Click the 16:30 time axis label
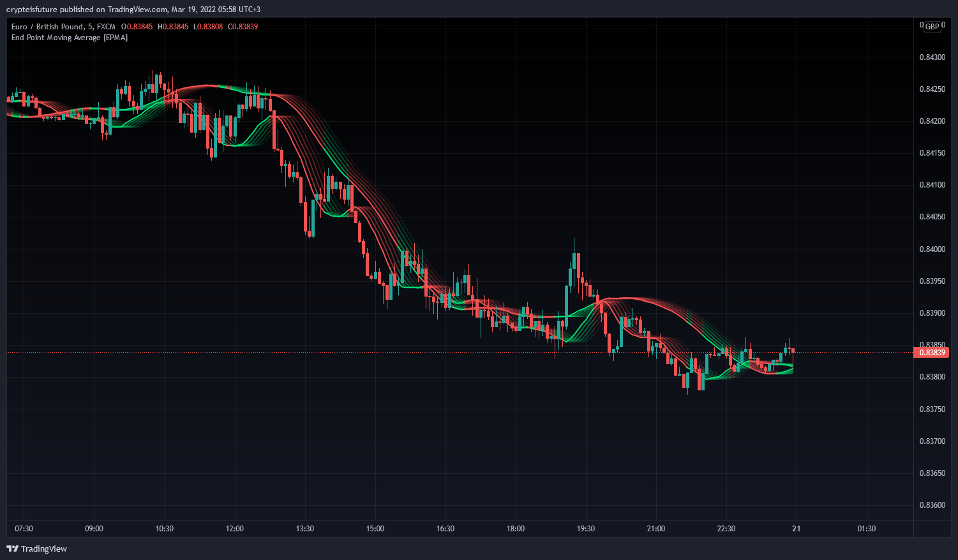The width and height of the screenshot is (958, 560). click(445, 529)
